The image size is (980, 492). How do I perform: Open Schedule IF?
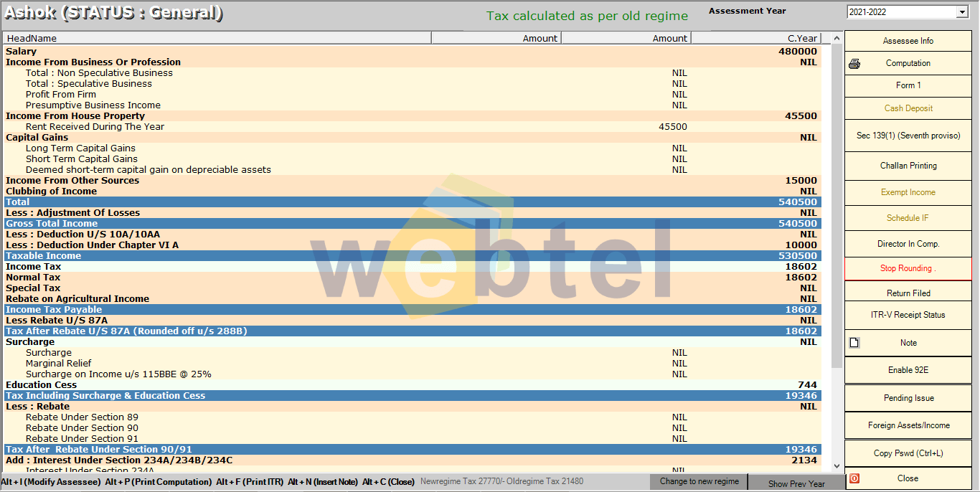pyautogui.click(x=908, y=218)
